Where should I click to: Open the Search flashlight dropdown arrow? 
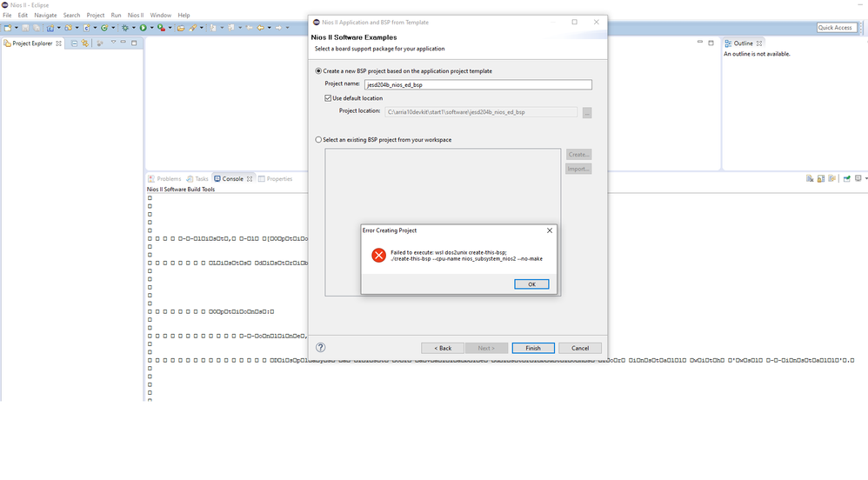tap(202, 28)
